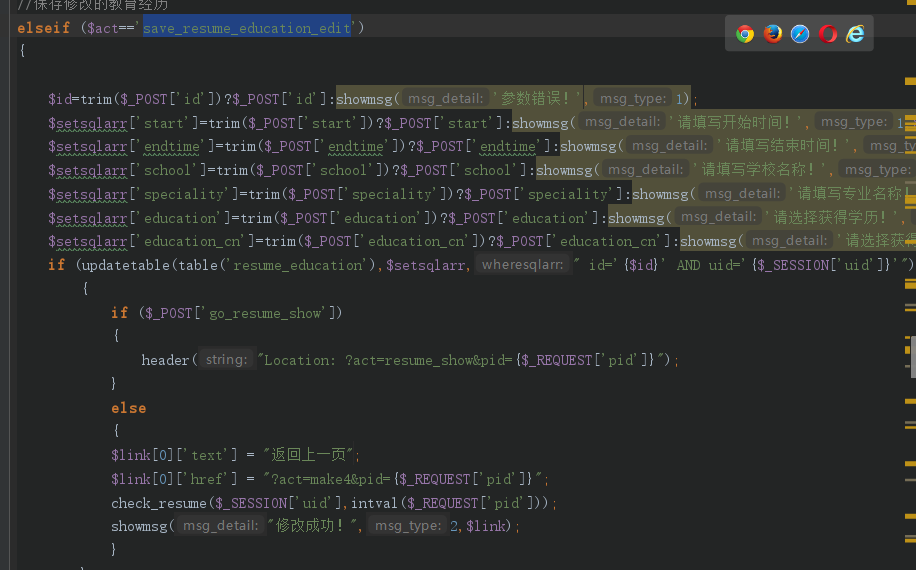Open page preview in Firefox browser
The width and height of the screenshot is (916, 570).
point(772,34)
